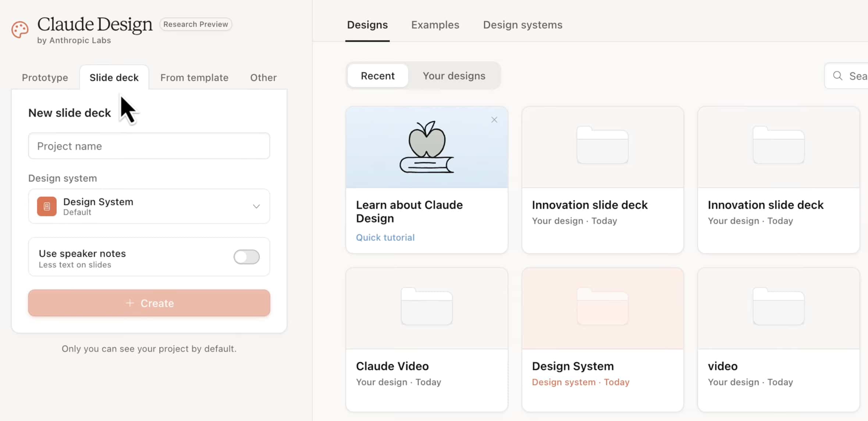Click the Design System card's pink folder icon
The width and height of the screenshot is (868, 421).
tap(602, 306)
